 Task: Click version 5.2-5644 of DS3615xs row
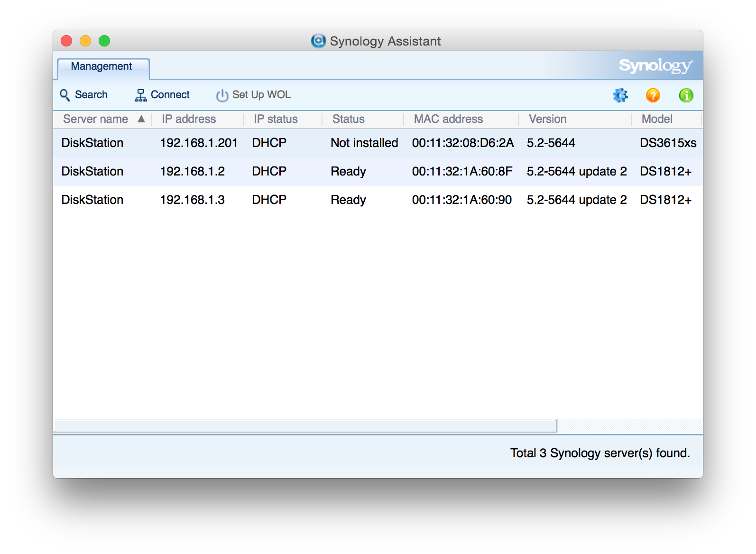tap(551, 143)
